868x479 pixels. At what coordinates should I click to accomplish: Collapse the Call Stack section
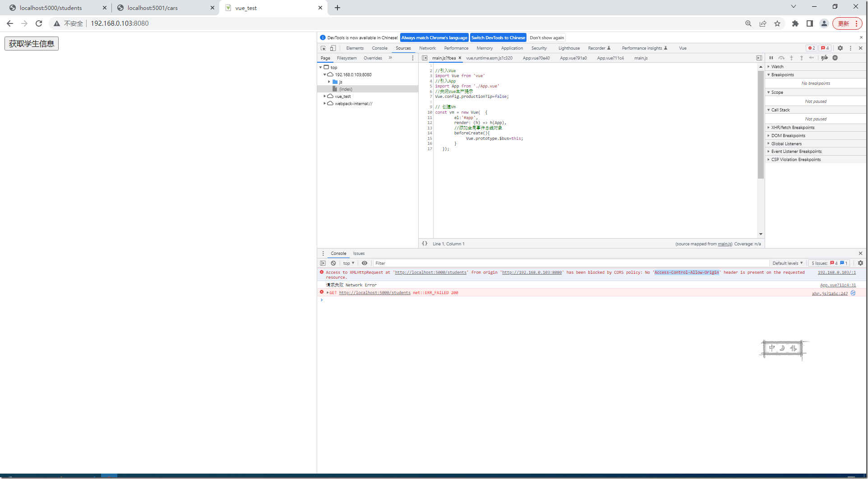tap(816, 110)
